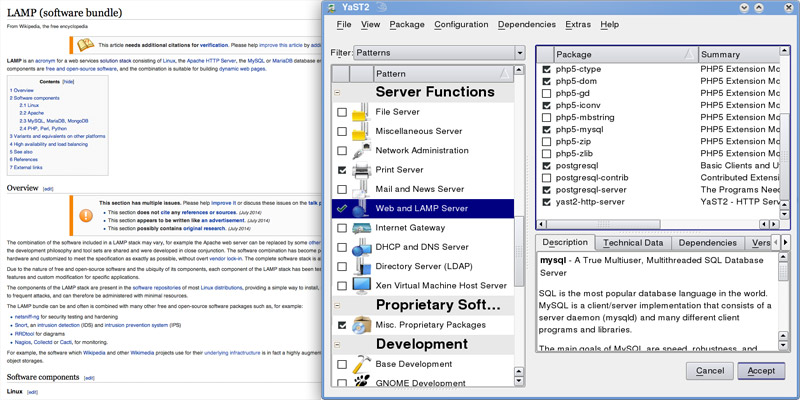Uncheck the yast2-http-server package checkbox
Image resolution: width=800 pixels, height=400 pixels.
point(546,202)
